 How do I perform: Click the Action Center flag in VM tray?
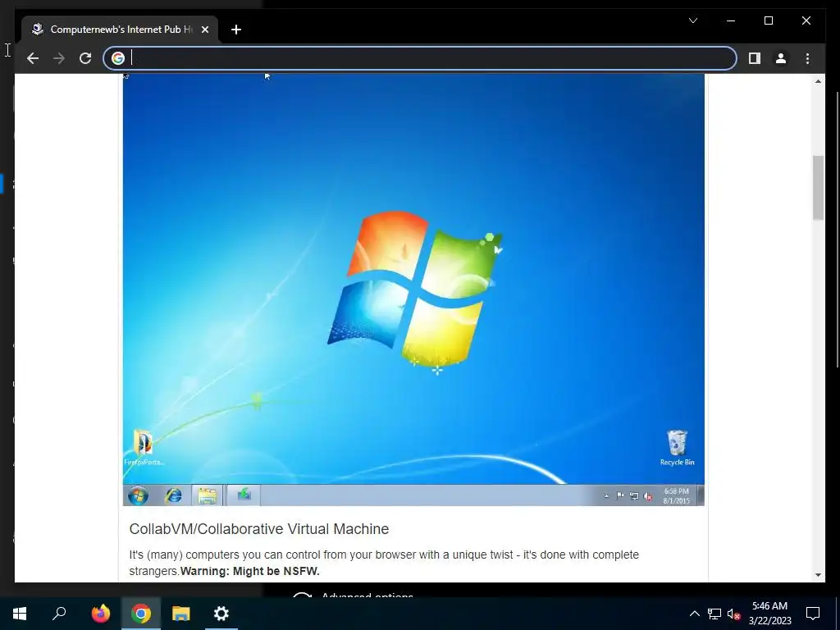(x=620, y=496)
